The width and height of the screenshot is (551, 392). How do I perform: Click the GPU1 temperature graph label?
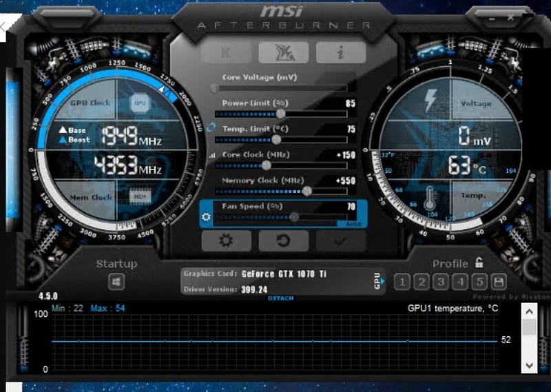pyautogui.click(x=453, y=309)
